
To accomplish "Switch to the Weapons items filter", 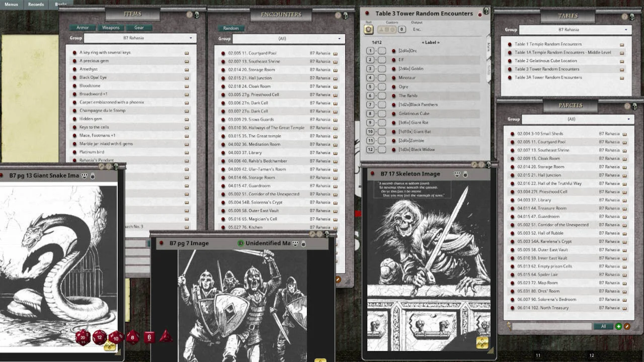I will coord(111,28).
